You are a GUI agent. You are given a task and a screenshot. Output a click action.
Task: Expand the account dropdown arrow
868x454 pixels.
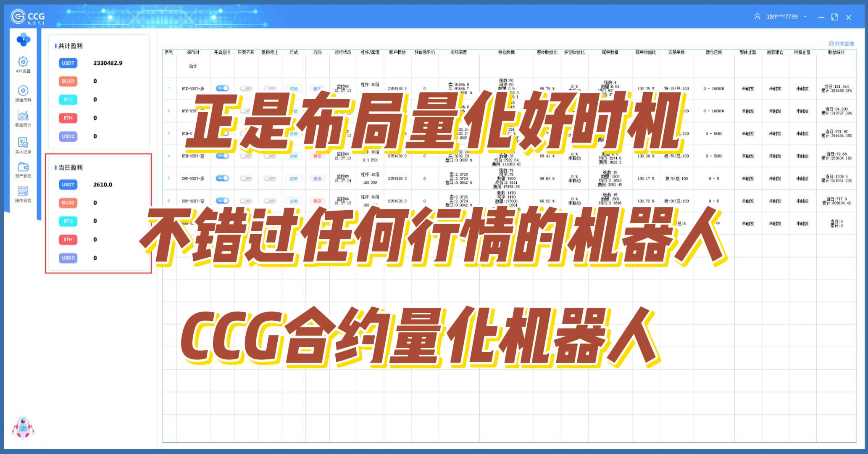(x=805, y=17)
